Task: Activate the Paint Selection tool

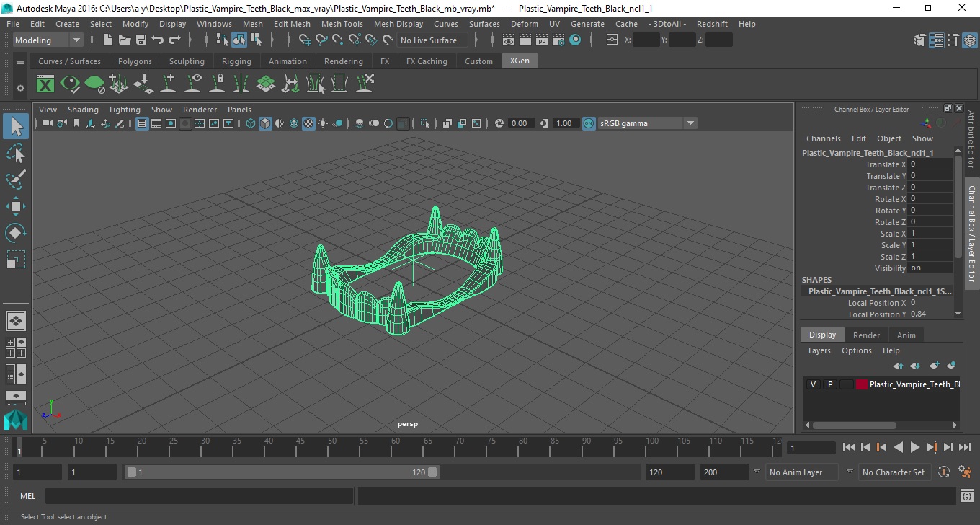Action: click(x=16, y=179)
